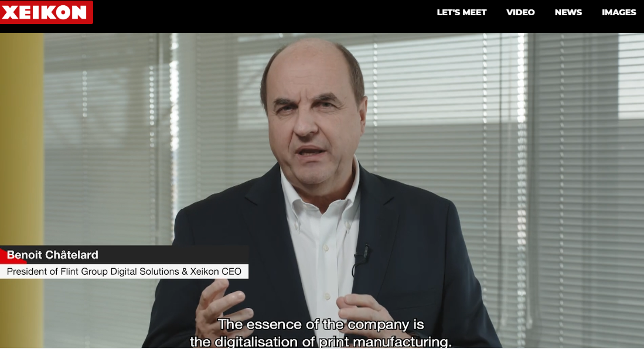
Task: Select the Benoit Châtelard name caption
Action: pos(53,255)
